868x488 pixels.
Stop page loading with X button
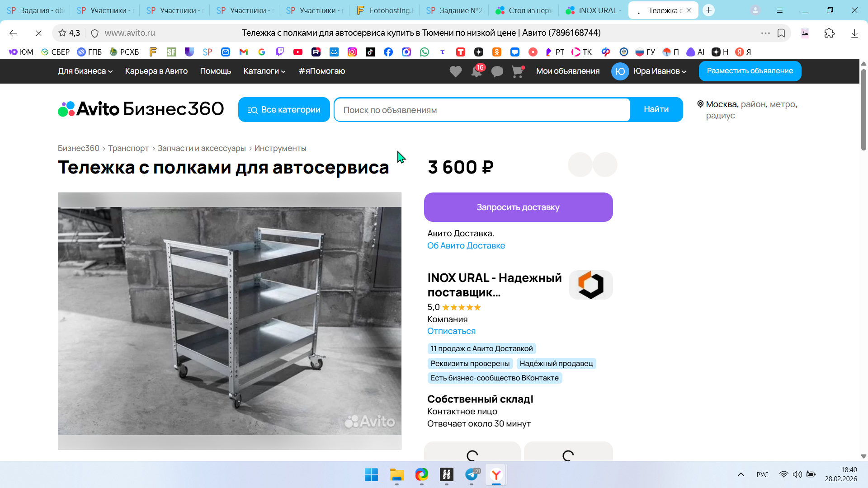(38, 33)
